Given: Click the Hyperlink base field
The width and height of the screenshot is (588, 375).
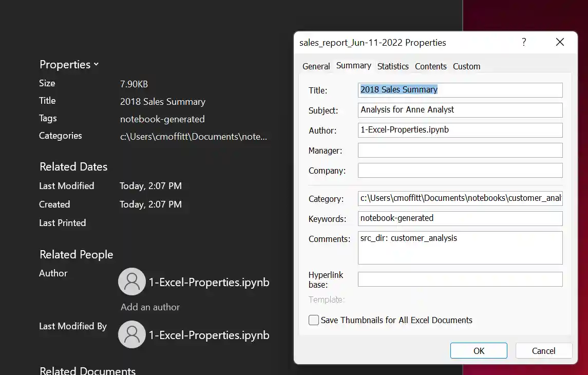Looking at the screenshot, I should [460, 279].
